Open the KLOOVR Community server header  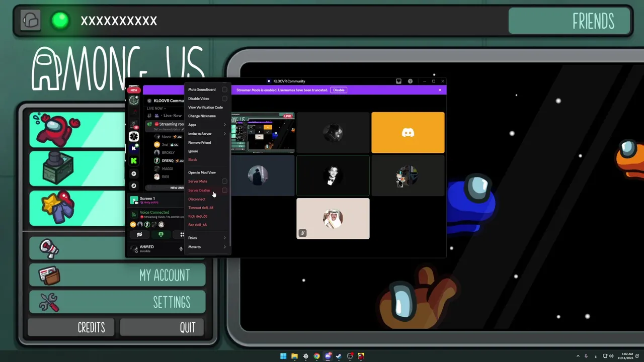coord(165,101)
